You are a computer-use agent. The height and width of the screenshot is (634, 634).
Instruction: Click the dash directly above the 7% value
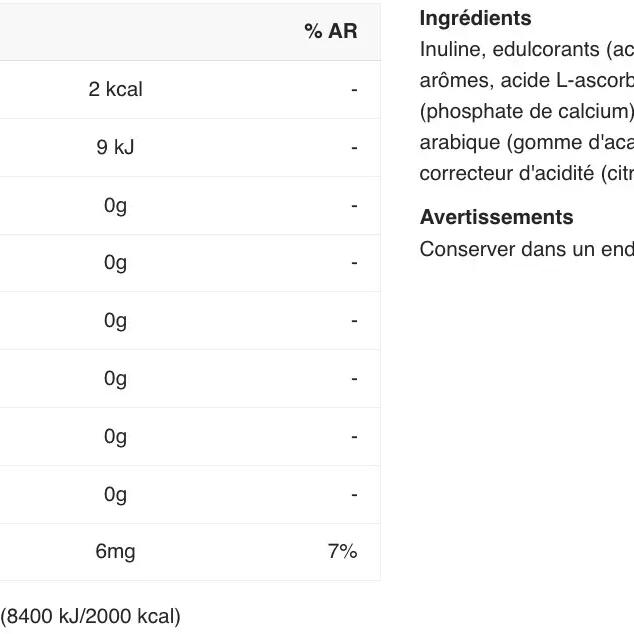pos(354,494)
